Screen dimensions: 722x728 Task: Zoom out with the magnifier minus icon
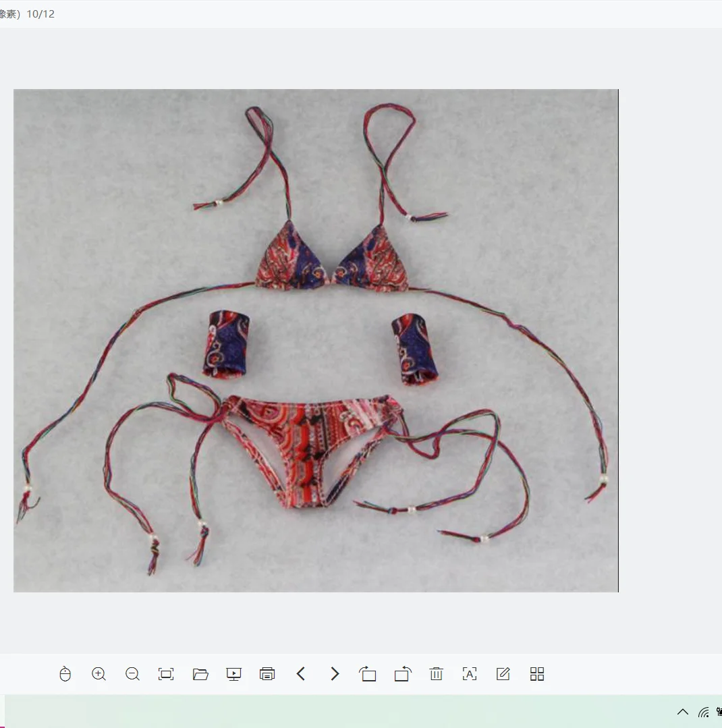(133, 674)
